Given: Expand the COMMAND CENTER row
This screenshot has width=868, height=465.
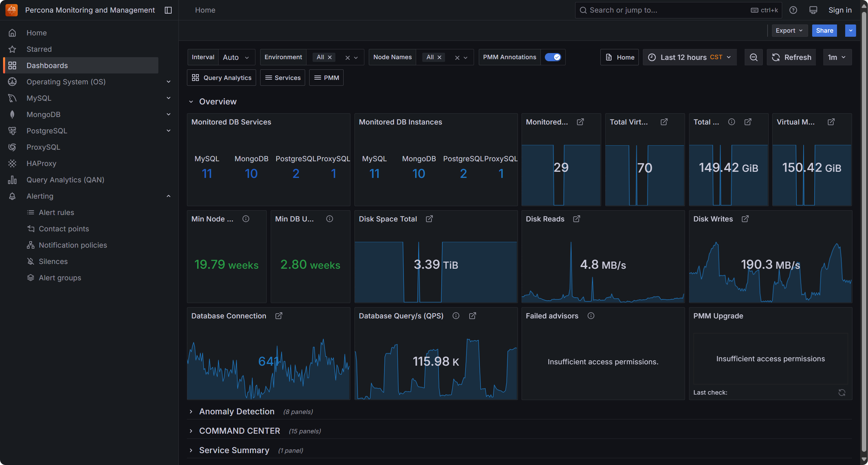Looking at the screenshot, I should pyautogui.click(x=191, y=431).
